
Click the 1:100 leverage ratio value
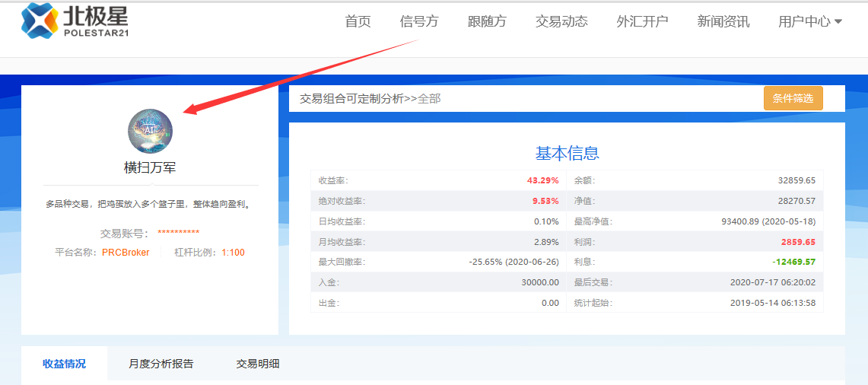pos(233,253)
